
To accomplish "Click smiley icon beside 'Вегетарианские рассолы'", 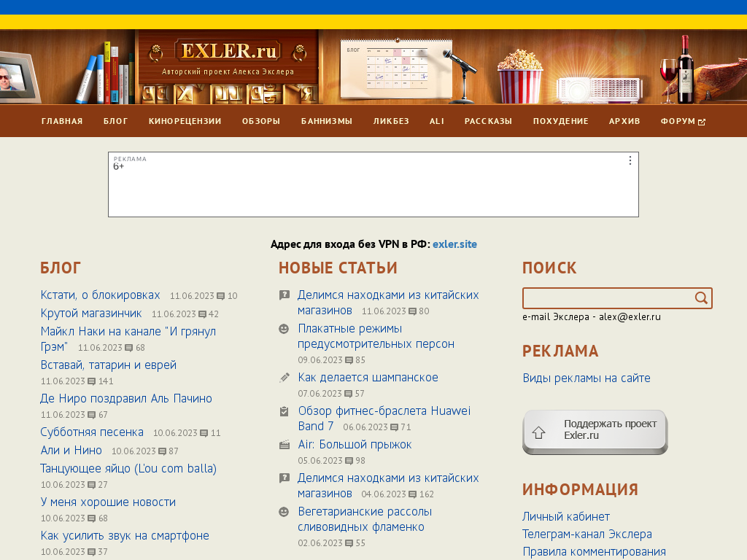I will pyautogui.click(x=284, y=512).
